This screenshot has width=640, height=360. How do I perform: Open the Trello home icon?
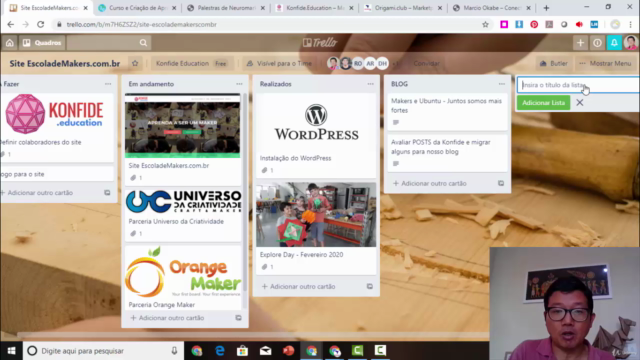9,43
